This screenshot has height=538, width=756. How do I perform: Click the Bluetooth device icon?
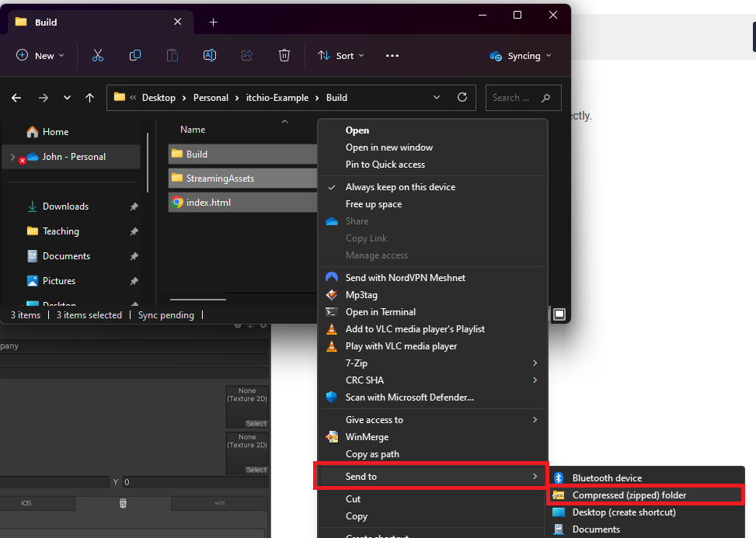559,477
